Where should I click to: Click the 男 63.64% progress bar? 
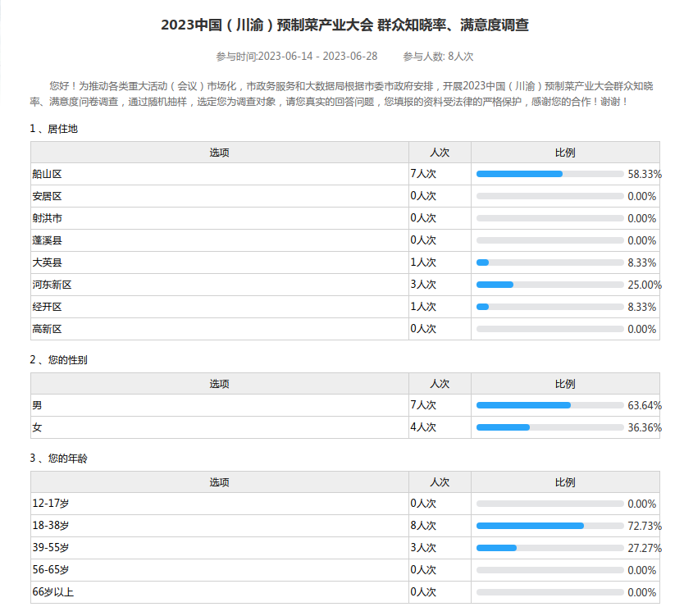[x=549, y=405]
